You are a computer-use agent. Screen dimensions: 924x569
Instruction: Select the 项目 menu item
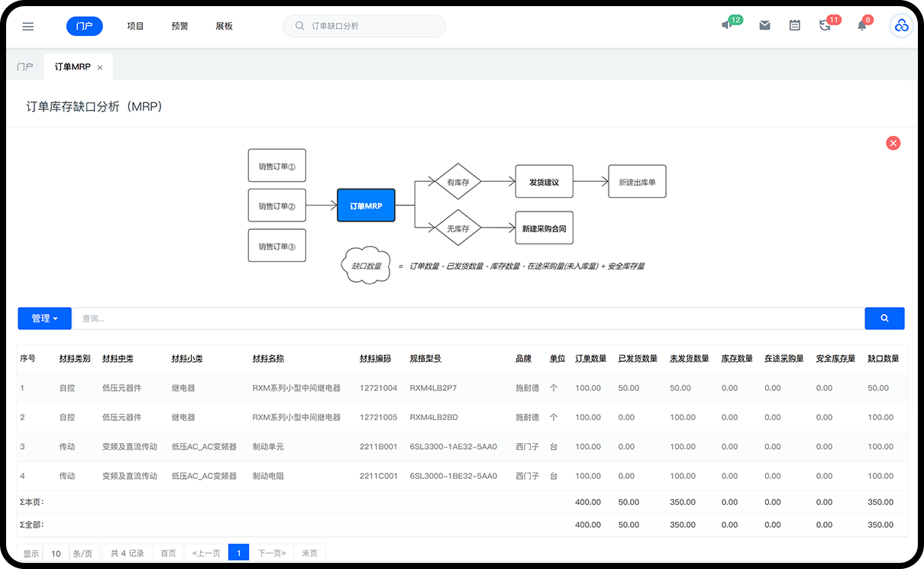135,26
